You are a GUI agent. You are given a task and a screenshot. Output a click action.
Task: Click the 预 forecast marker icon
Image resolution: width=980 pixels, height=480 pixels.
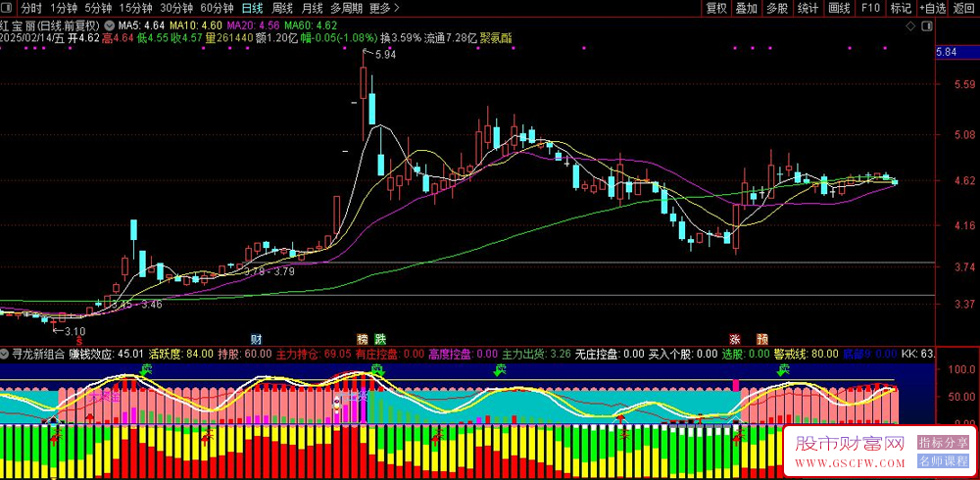tap(761, 338)
